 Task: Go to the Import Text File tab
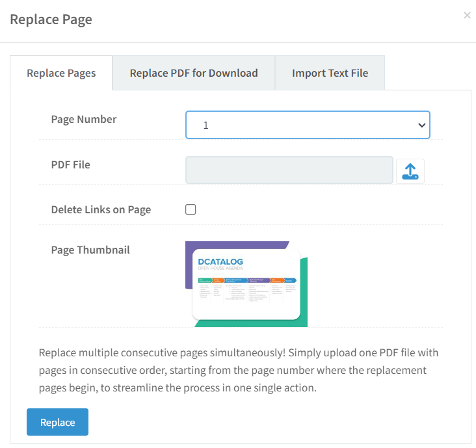tap(330, 73)
